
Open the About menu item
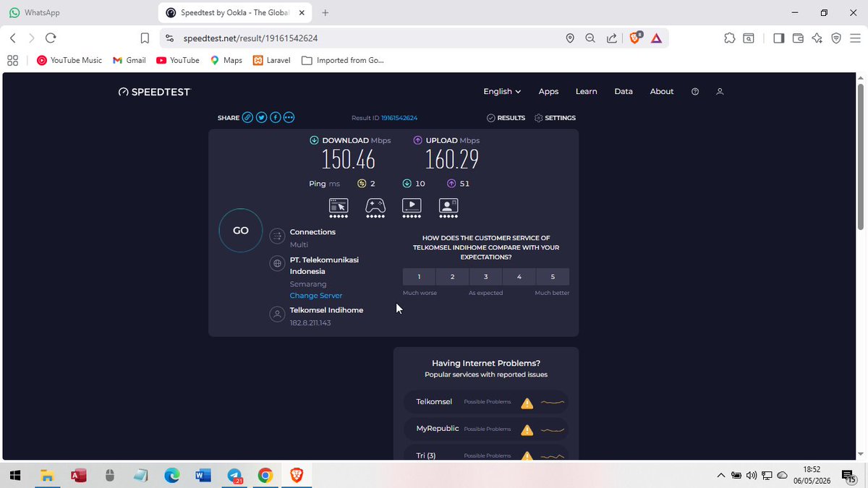662,92
